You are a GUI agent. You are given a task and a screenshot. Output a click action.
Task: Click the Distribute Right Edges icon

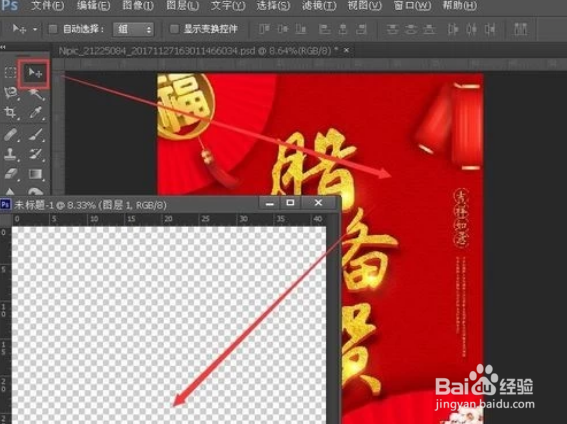point(490,29)
